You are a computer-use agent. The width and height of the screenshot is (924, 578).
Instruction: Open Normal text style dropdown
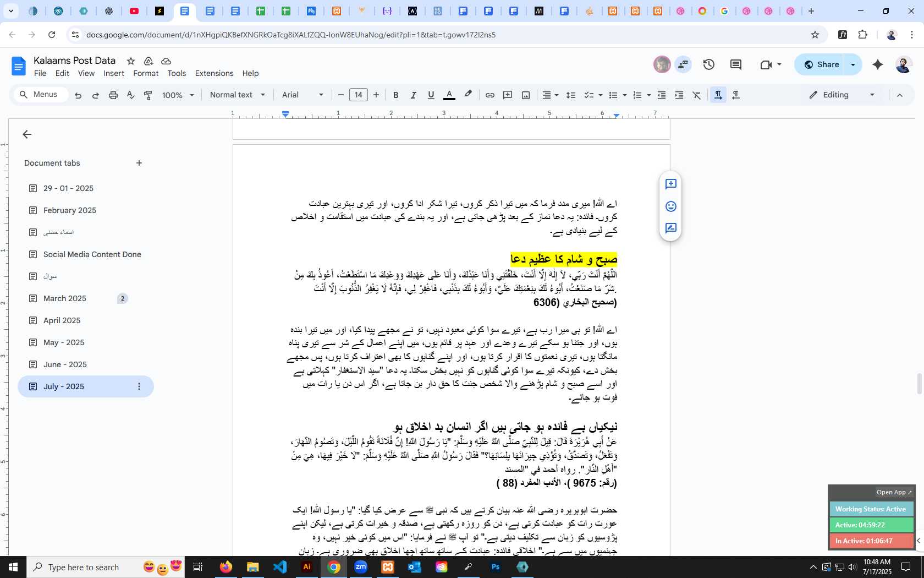tap(238, 95)
